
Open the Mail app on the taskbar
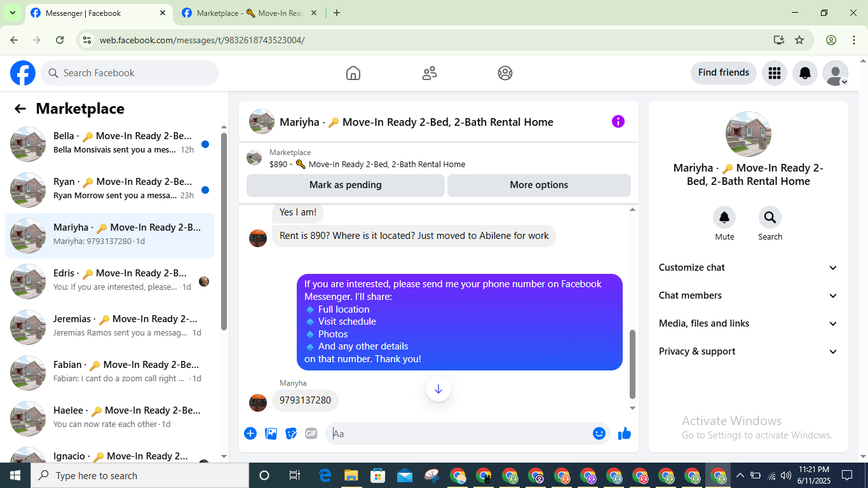click(405, 475)
